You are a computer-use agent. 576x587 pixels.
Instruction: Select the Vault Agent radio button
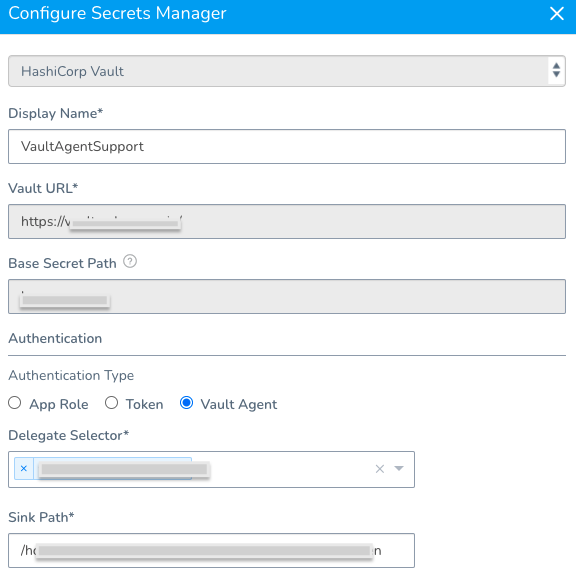point(186,403)
